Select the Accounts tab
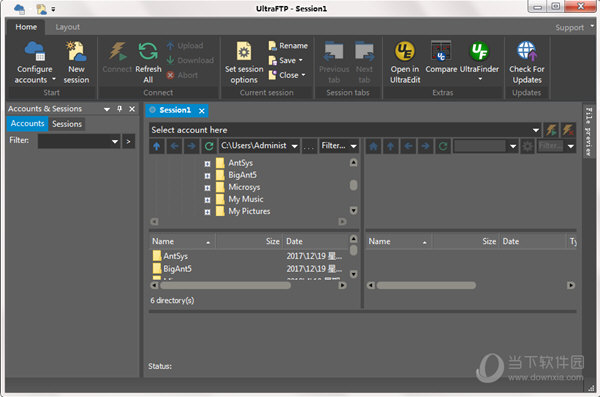The width and height of the screenshot is (600, 397). coord(27,124)
